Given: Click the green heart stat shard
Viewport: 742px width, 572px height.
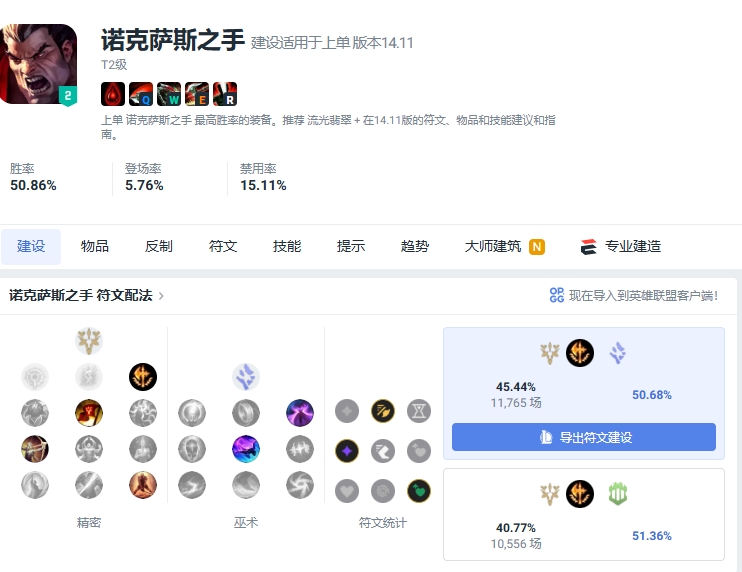Looking at the screenshot, I should point(419,491).
